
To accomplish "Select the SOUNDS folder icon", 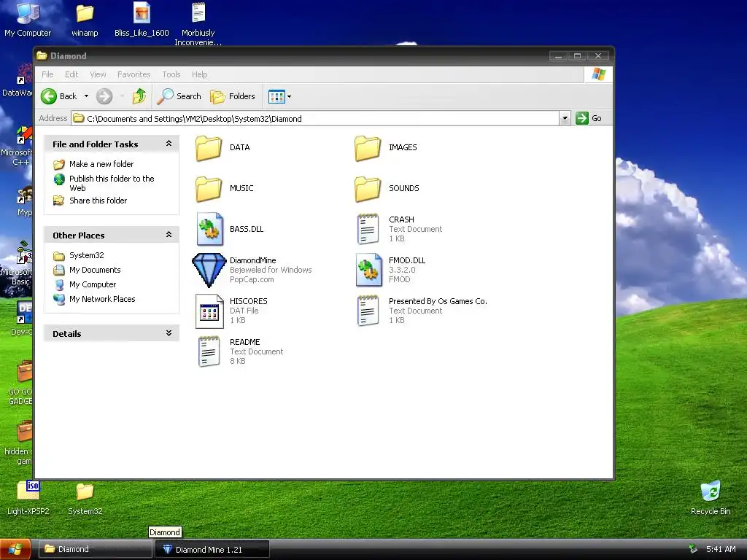I will pyautogui.click(x=368, y=189).
